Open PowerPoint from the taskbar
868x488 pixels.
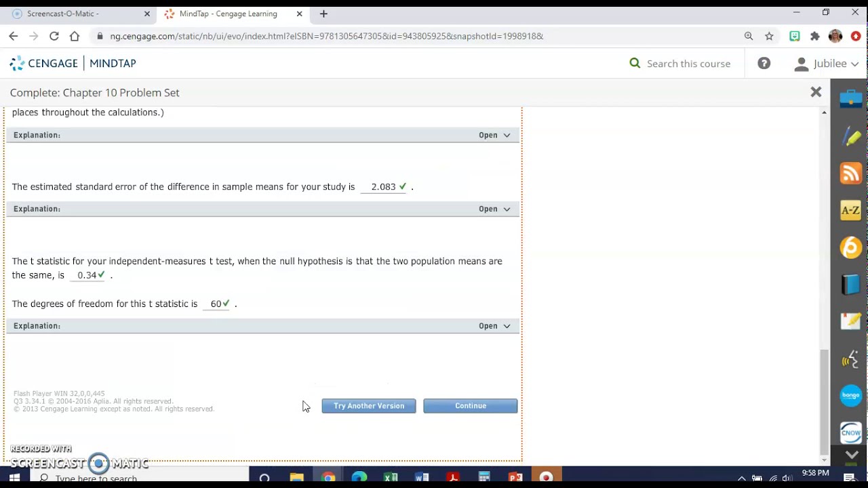pos(515,478)
